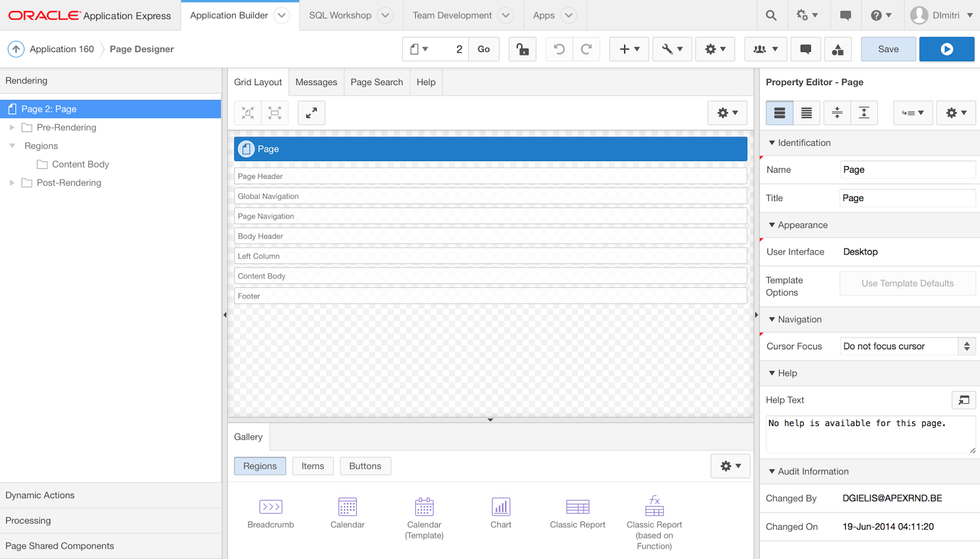The image size is (980, 559).
Task: Select Page 2: Page in tree
Action: pyautogui.click(x=110, y=109)
